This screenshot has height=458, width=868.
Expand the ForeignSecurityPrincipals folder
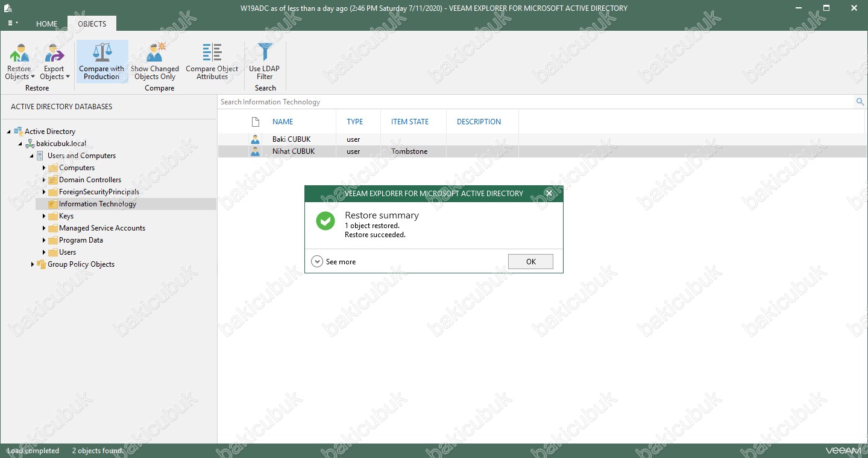coord(44,192)
